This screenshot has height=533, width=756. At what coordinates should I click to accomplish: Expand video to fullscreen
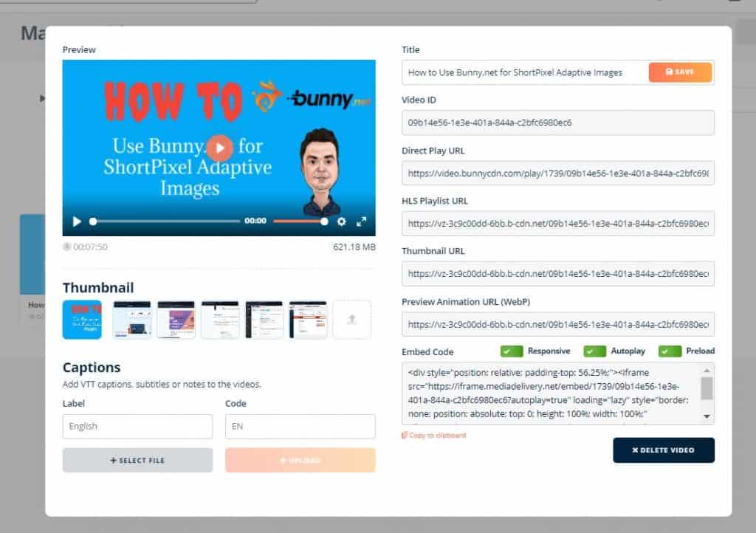[x=362, y=221]
